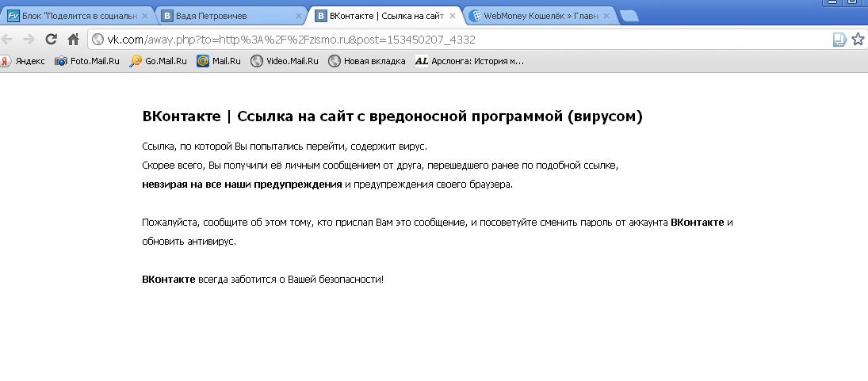Switch to the WebMoney Кошелёк tab

pos(539,16)
